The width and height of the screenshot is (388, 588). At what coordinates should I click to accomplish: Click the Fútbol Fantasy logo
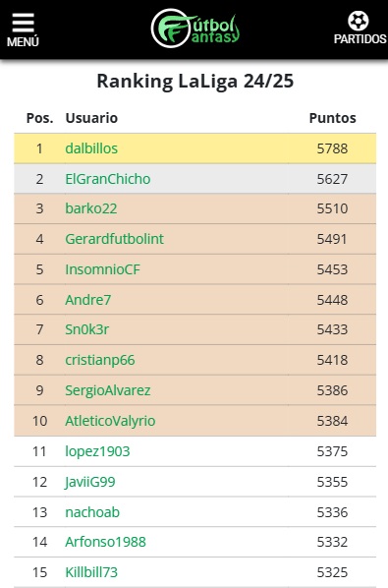(x=194, y=29)
